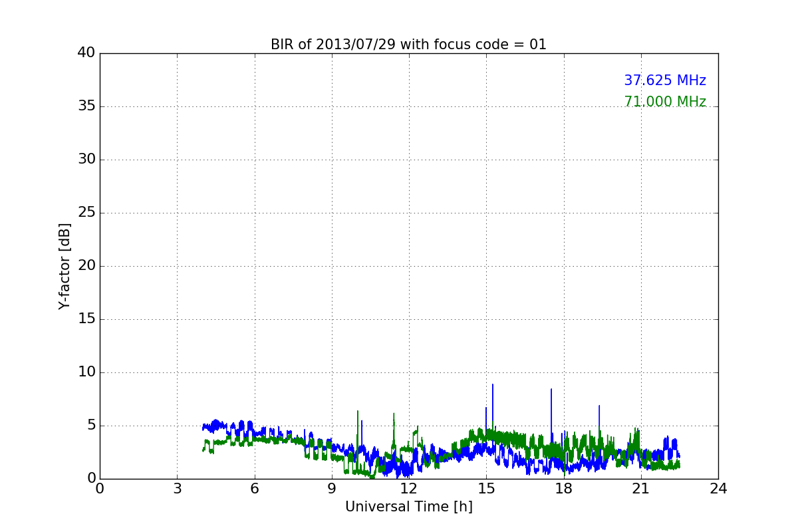Click the y-axis tick label "20"
798x532 pixels.
[x=86, y=266]
